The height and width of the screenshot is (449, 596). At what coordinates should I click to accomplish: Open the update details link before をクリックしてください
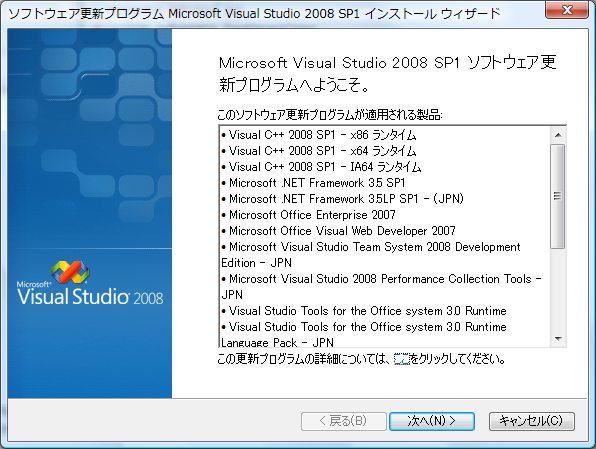[x=401, y=359]
